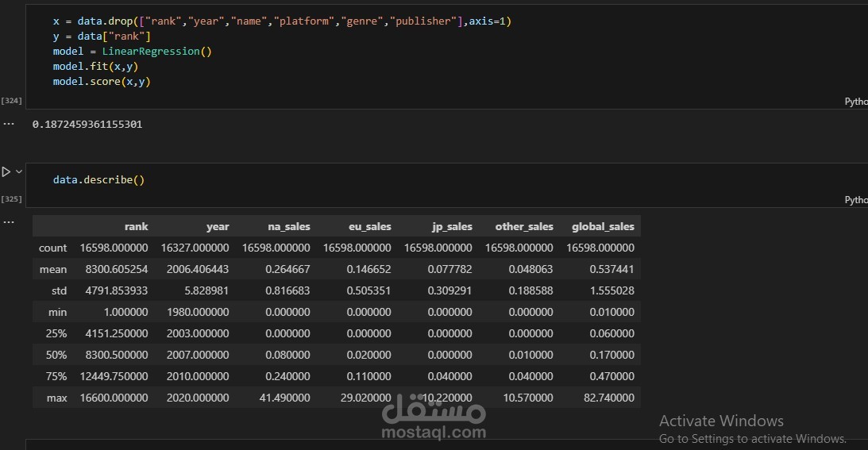Select the 75% row label
Screen dimensions: 868x450
(x=56, y=376)
